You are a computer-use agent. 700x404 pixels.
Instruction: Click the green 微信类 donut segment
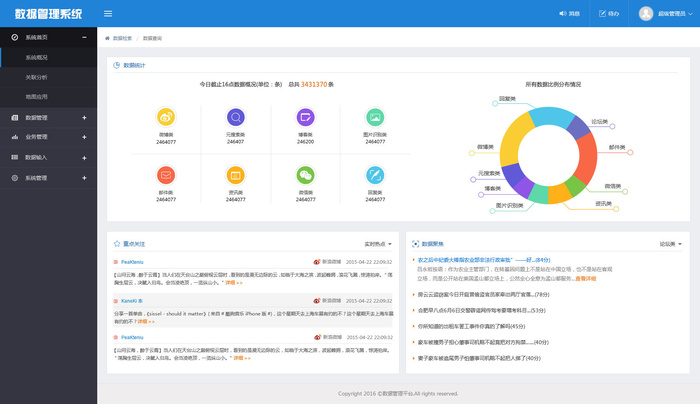tap(575, 185)
